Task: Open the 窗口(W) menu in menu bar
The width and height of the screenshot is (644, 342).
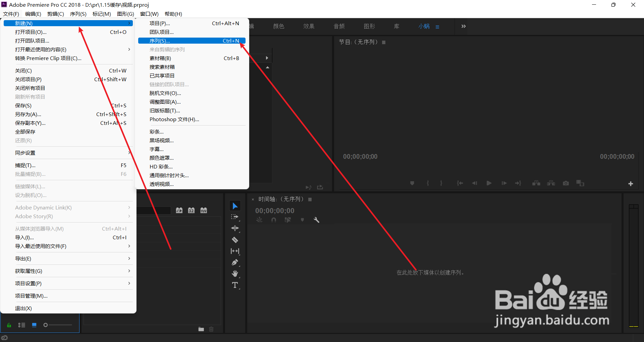Action: [149, 14]
